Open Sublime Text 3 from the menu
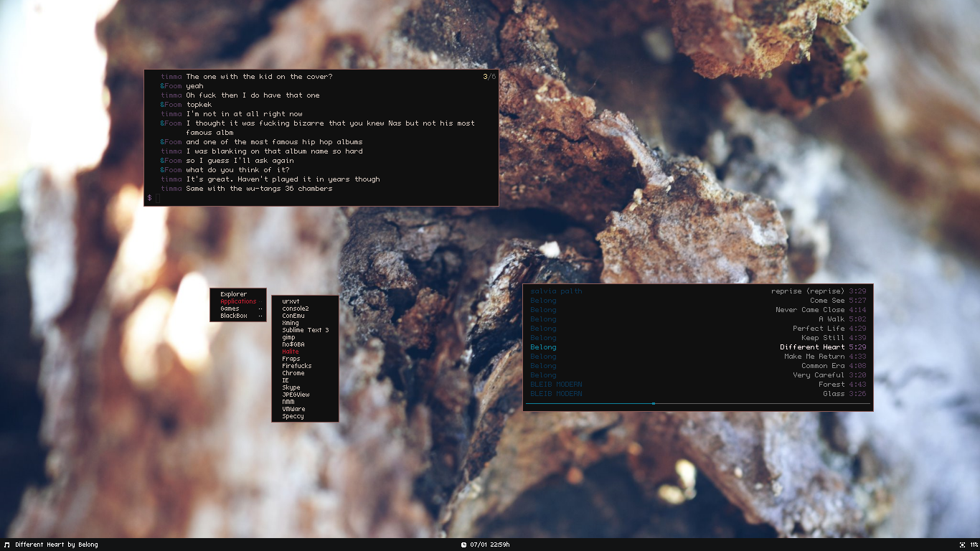The width and height of the screenshot is (980, 551). [305, 330]
